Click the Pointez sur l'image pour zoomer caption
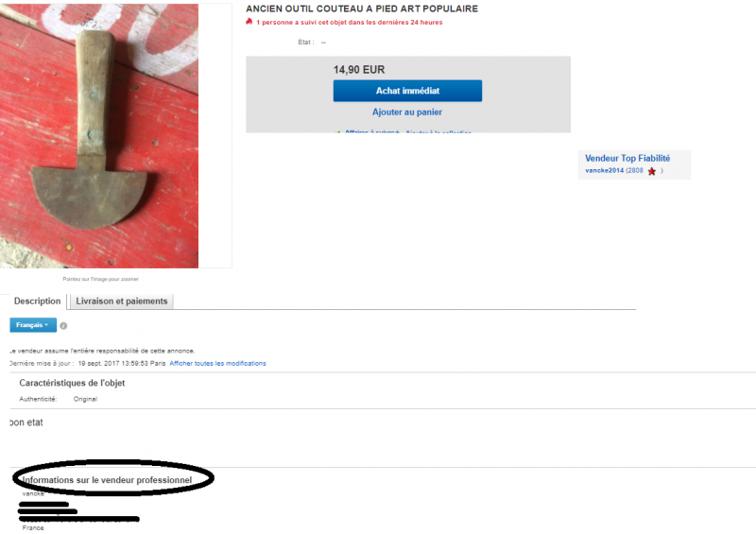756x534 pixels. tap(100, 279)
